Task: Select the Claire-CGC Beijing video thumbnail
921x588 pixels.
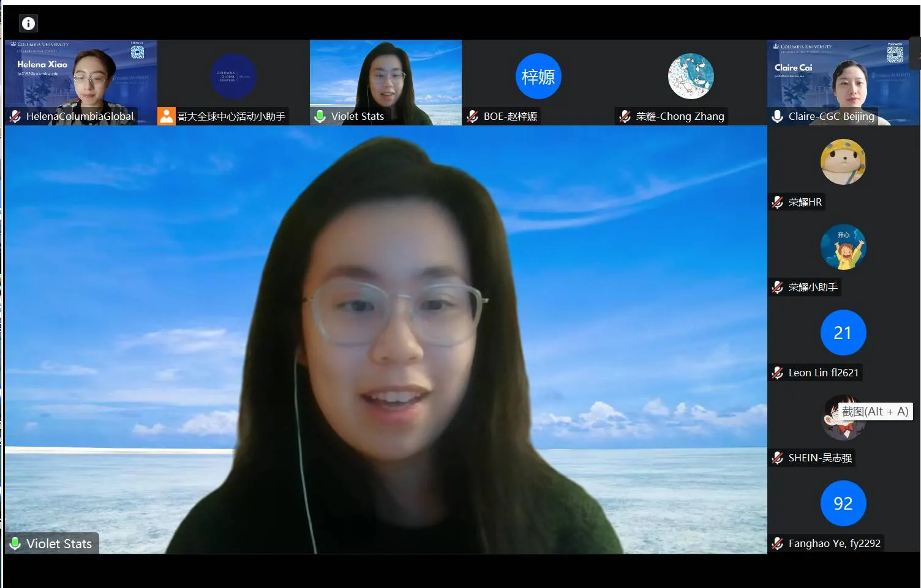Action: (843, 83)
